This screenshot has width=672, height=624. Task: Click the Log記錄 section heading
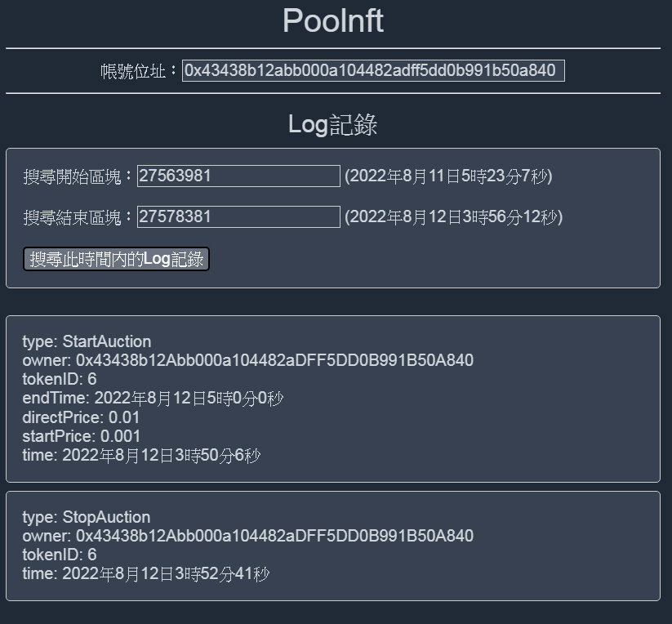point(333,125)
